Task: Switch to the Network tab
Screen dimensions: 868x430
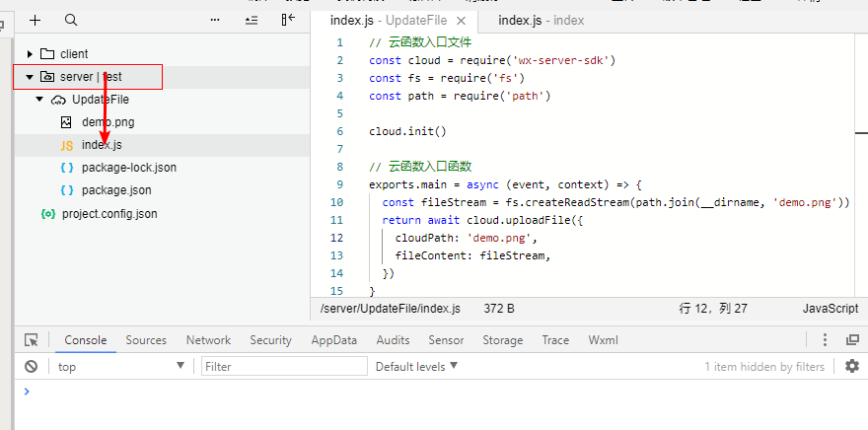Action: (x=208, y=340)
